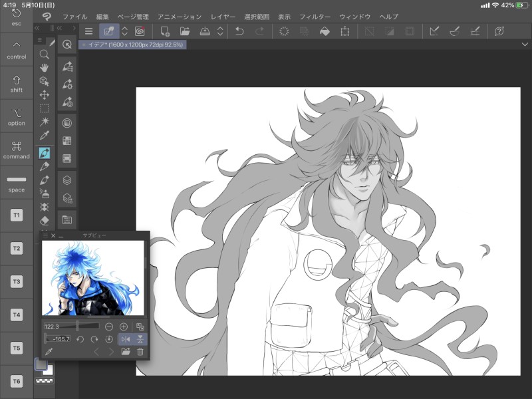This screenshot has height=399, width=532.
Task: Open the フィルター menu
Action: (x=315, y=17)
